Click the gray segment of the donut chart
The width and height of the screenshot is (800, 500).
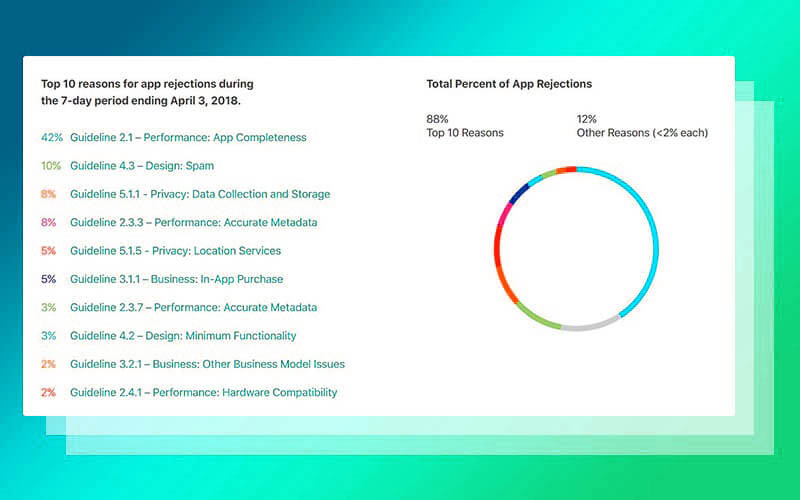click(590, 327)
